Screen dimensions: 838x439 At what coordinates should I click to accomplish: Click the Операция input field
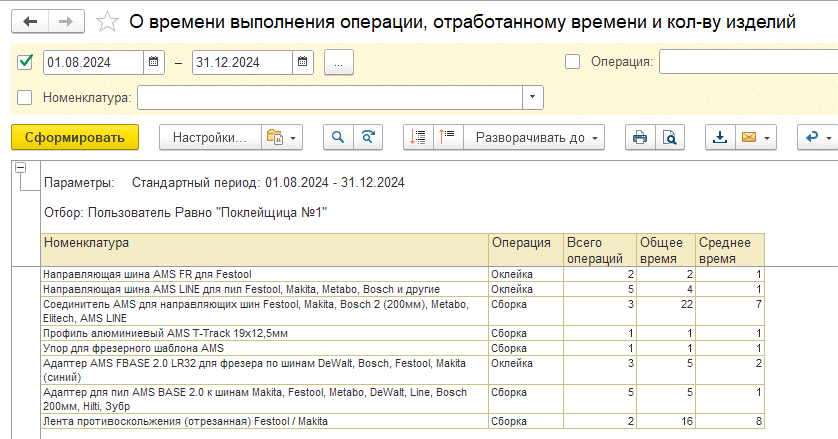tap(746, 62)
